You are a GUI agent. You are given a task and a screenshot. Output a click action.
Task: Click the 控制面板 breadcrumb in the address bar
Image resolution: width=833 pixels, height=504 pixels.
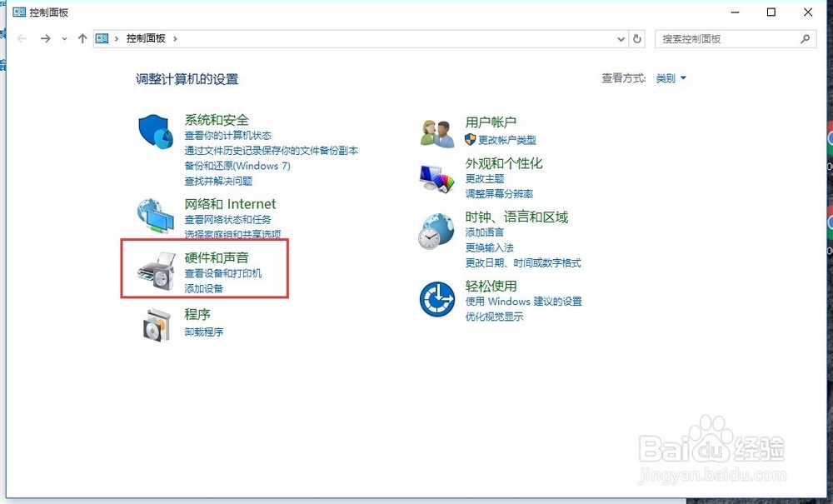click(146, 38)
